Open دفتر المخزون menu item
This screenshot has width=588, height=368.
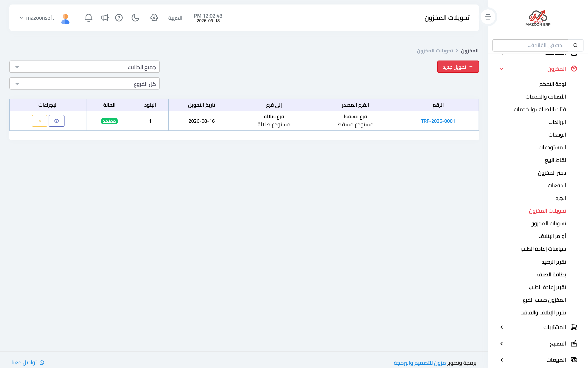[x=551, y=173]
